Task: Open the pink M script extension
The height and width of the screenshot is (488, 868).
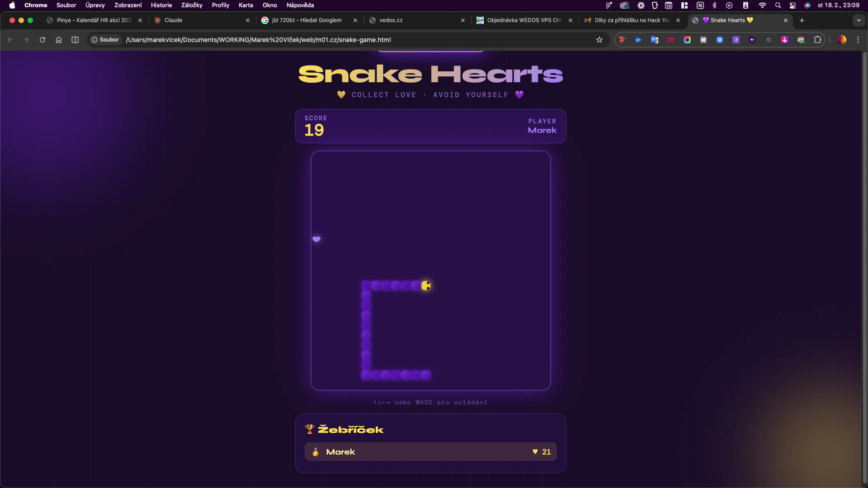Action: pos(670,40)
